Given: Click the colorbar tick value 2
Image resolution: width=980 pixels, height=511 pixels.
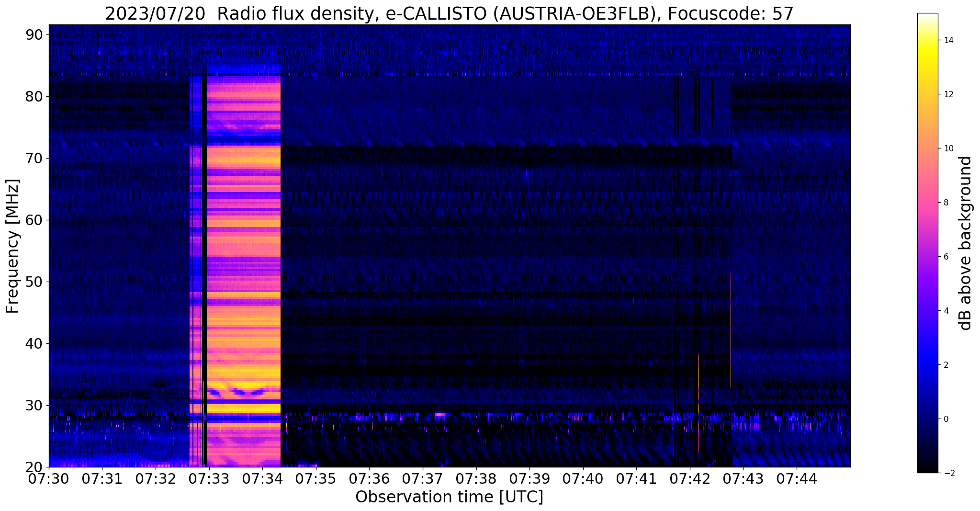Looking at the screenshot, I should (x=946, y=365).
